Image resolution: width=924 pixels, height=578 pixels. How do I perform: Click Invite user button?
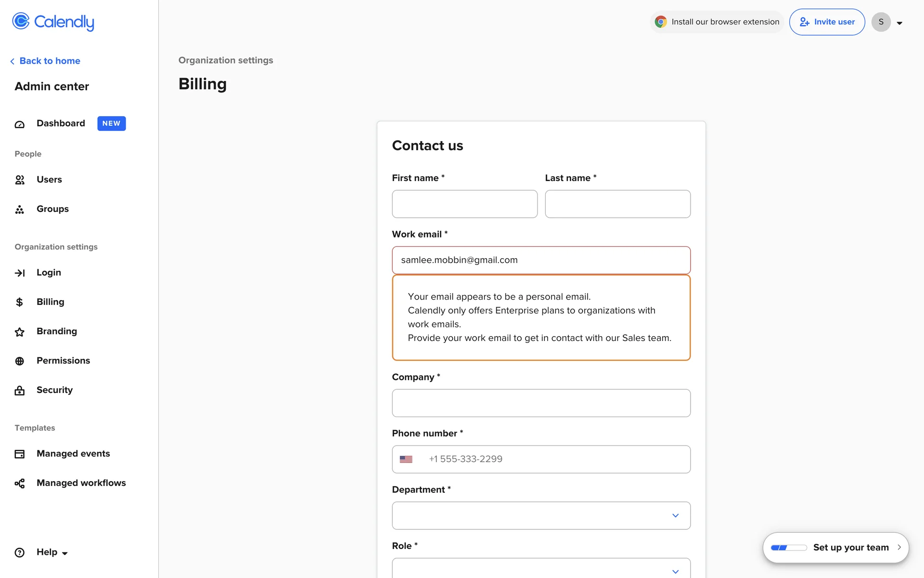827,22
